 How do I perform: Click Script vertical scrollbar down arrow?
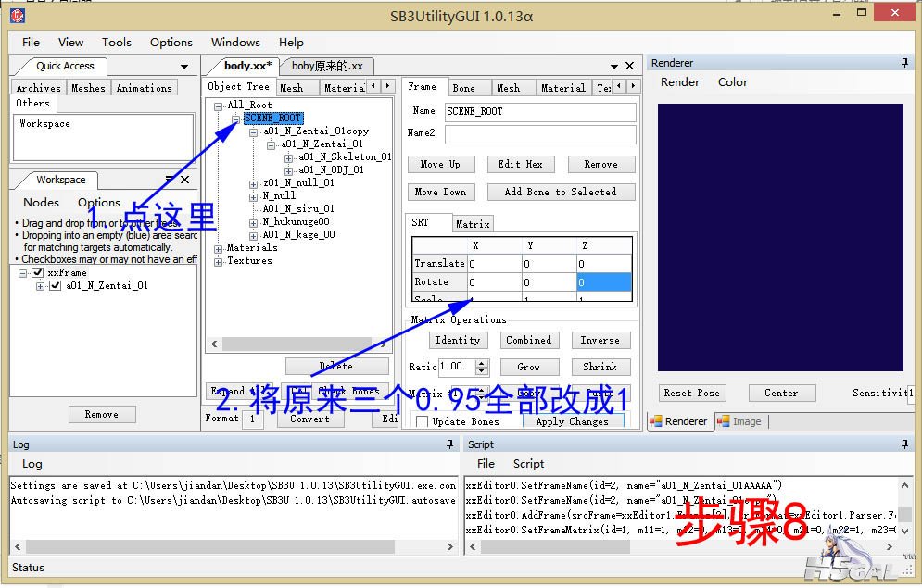click(x=905, y=531)
